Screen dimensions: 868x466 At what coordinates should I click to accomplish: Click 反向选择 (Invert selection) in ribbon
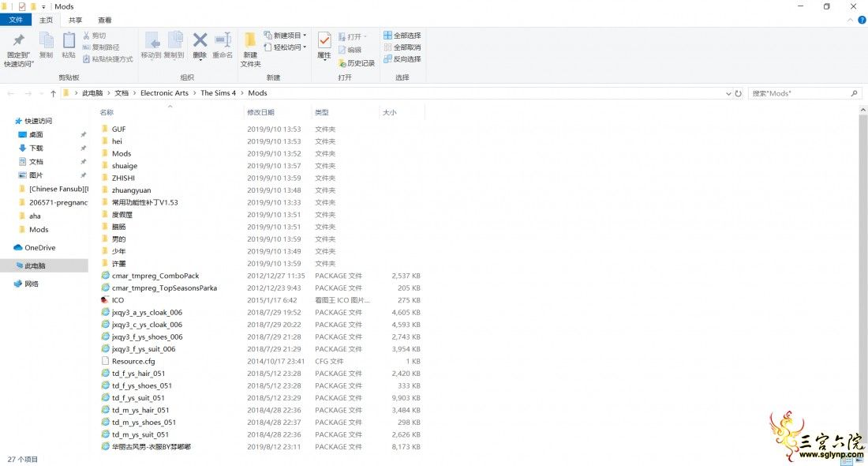(402, 58)
